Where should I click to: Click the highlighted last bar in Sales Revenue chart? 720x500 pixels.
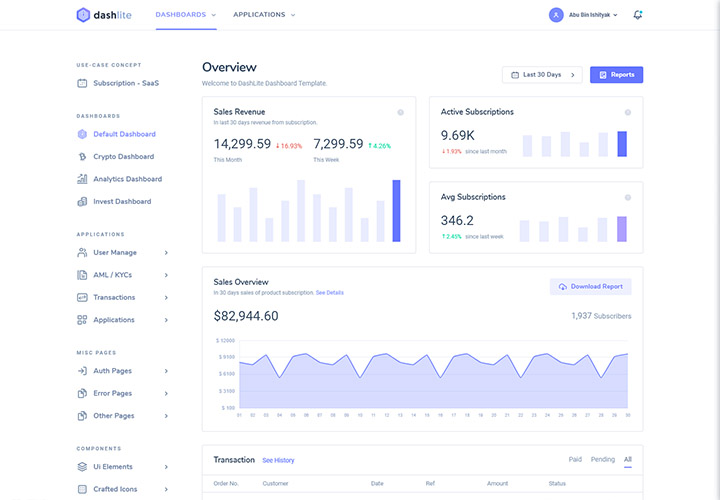coord(396,211)
